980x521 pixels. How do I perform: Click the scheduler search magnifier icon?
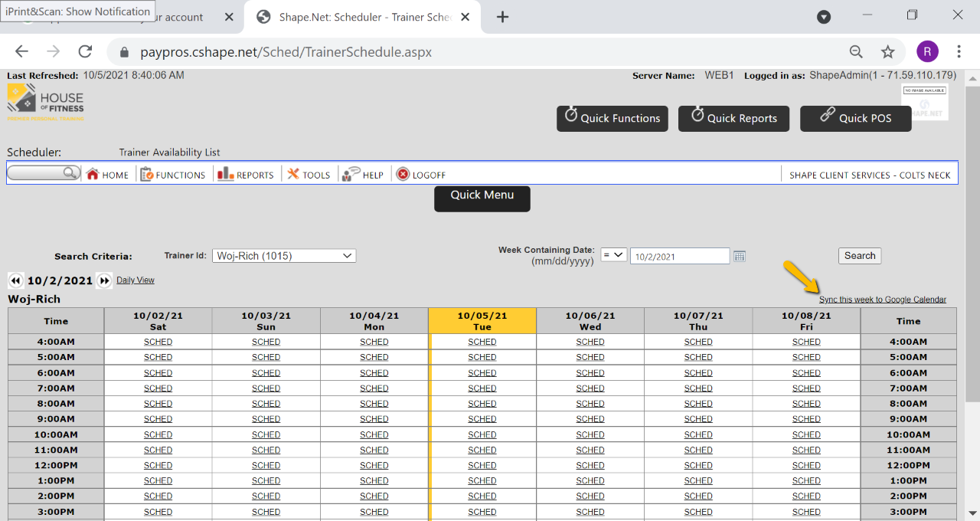[x=71, y=172]
